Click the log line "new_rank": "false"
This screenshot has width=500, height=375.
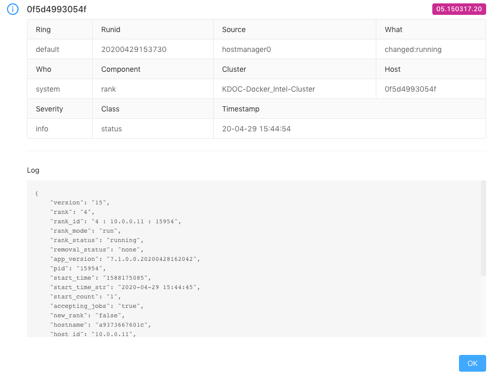pyautogui.click(x=87, y=315)
